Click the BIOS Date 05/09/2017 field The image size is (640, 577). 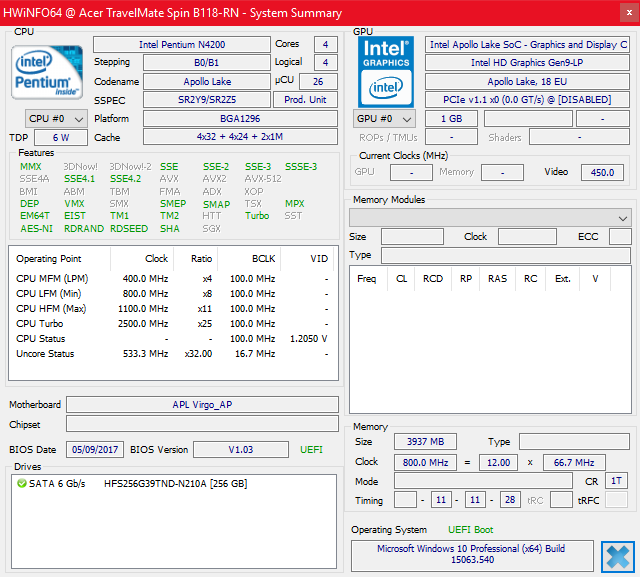tap(95, 450)
